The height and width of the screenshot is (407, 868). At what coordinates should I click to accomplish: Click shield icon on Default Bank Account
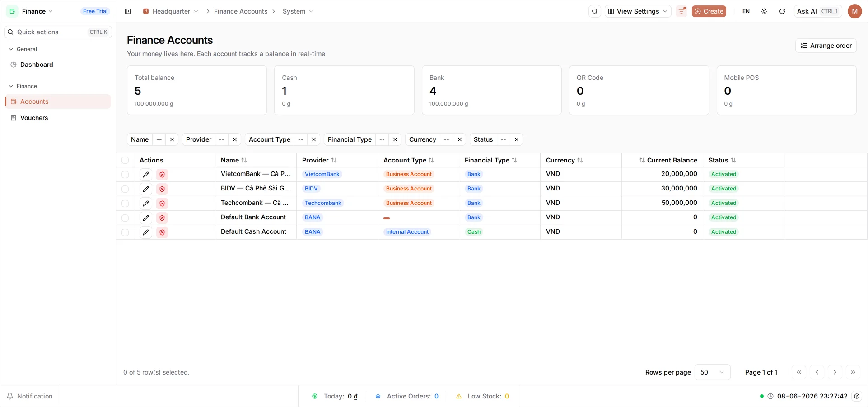coord(162,218)
